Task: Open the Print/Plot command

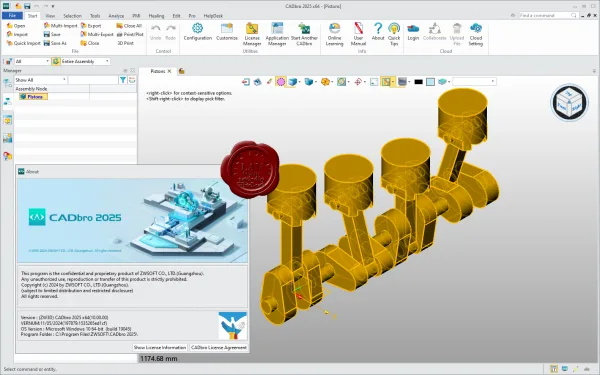Action: (130, 34)
